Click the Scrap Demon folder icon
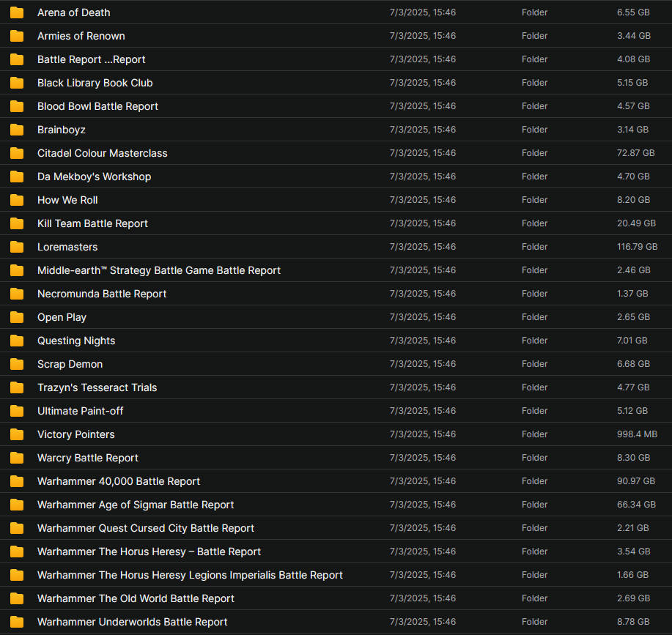The image size is (672, 635). 17,364
